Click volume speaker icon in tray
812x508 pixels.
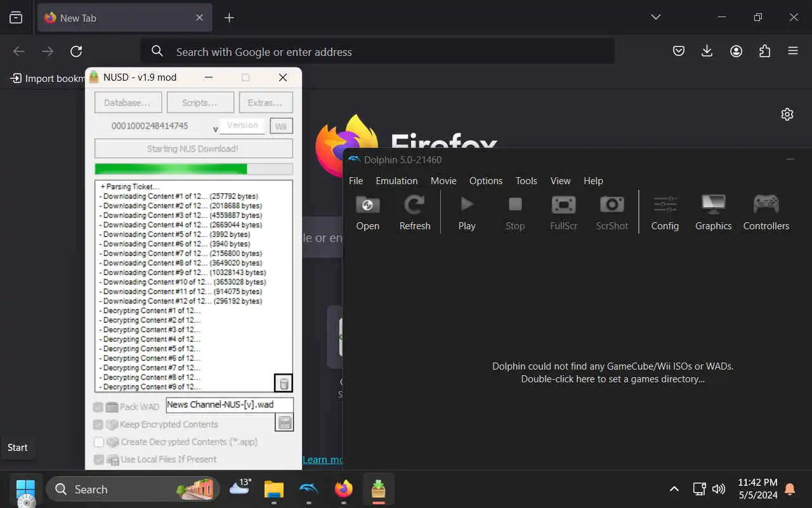pyautogui.click(x=719, y=489)
